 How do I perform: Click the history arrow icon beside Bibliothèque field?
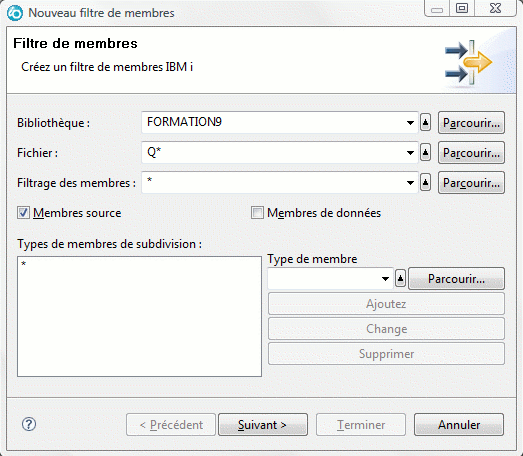click(x=425, y=123)
